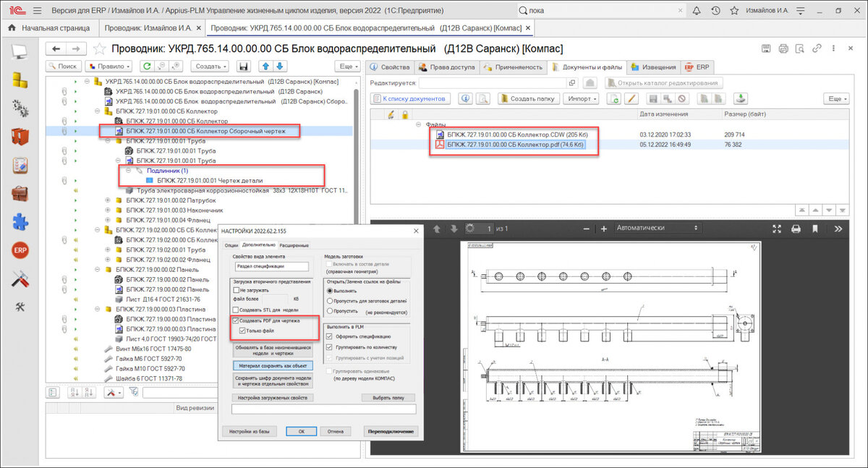Screen dimensions: 868x468
Task: Enable Создавать STL для модели checkbox
Action: pos(236,310)
